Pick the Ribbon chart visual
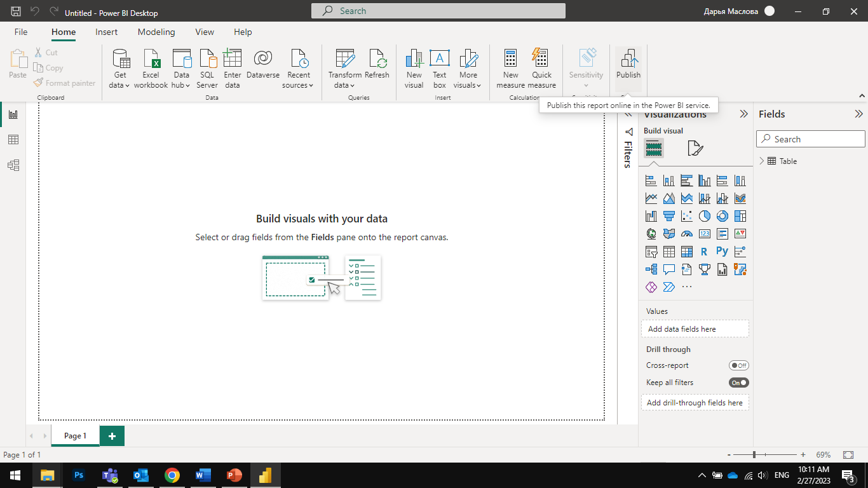The image size is (868, 488). [740, 198]
